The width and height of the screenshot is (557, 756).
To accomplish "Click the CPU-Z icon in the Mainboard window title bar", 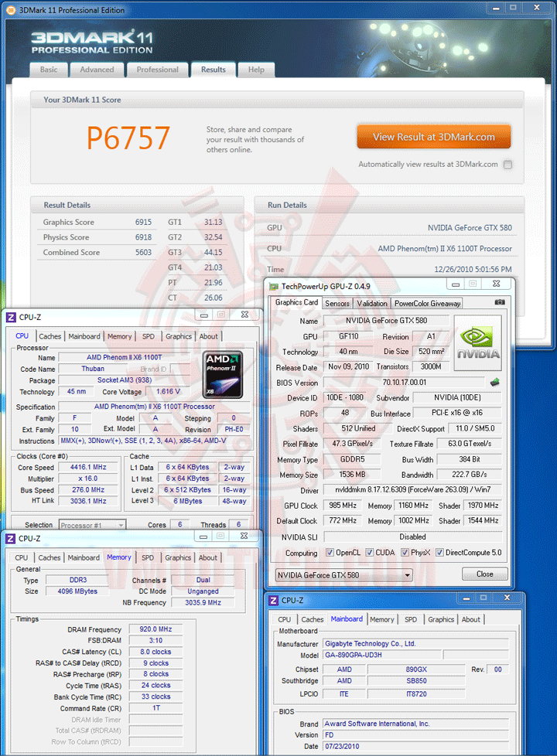I will coord(273,601).
